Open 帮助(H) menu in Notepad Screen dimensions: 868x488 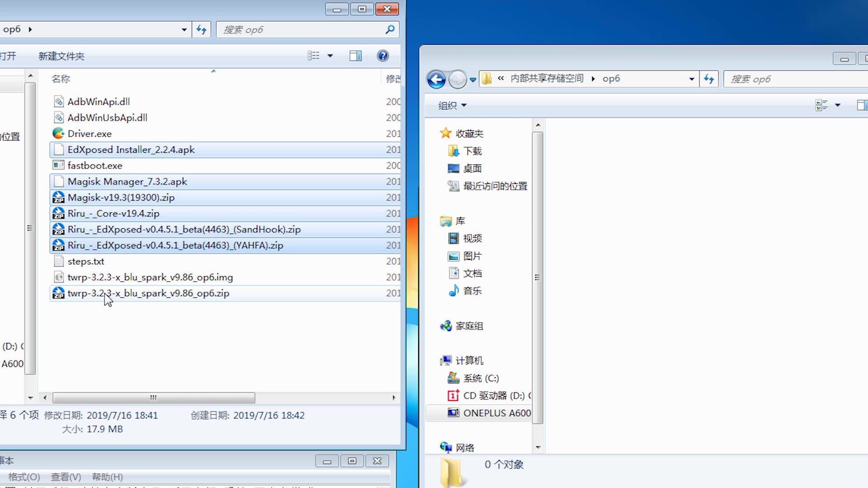[107, 477]
